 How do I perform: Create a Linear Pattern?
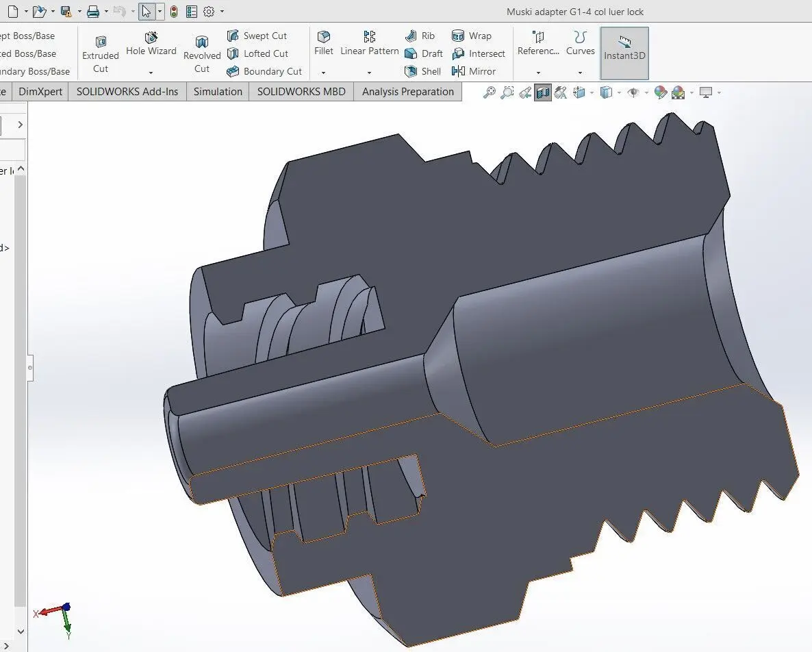(369, 44)
